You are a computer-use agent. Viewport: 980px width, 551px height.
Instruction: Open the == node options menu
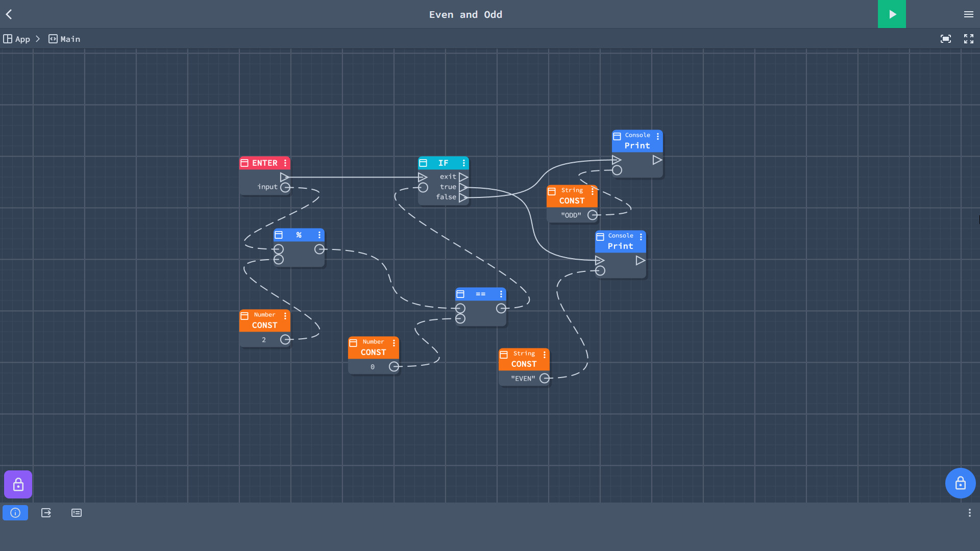click(x=501, y=294)
